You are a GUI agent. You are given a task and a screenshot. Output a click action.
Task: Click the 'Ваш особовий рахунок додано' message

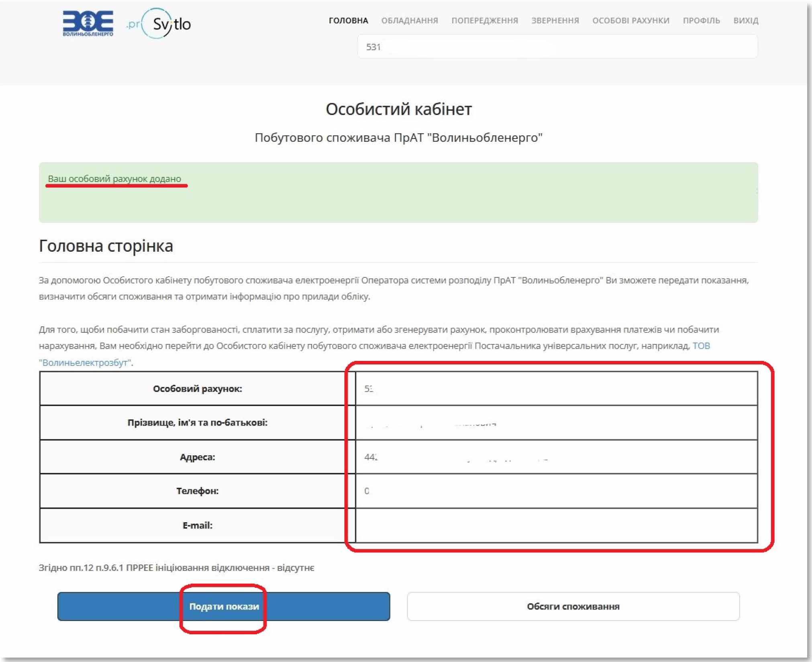click(114, 179)
